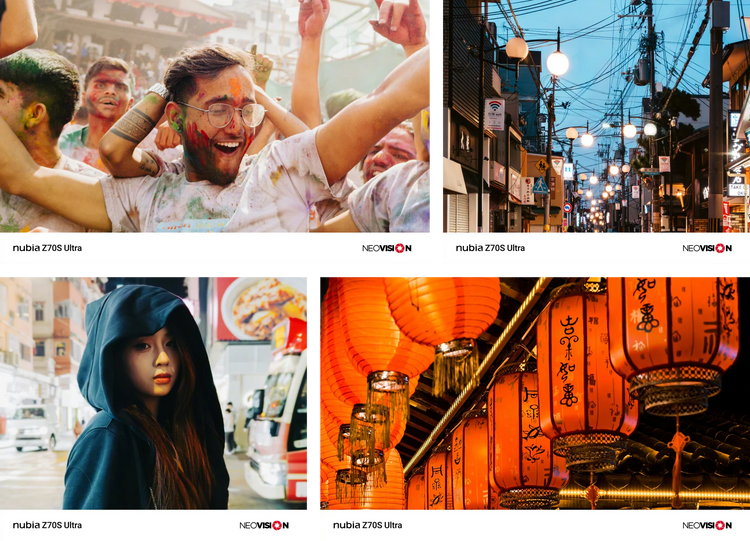Click nubia Z70S Ultra label under hooded portrait

point(47,525)
